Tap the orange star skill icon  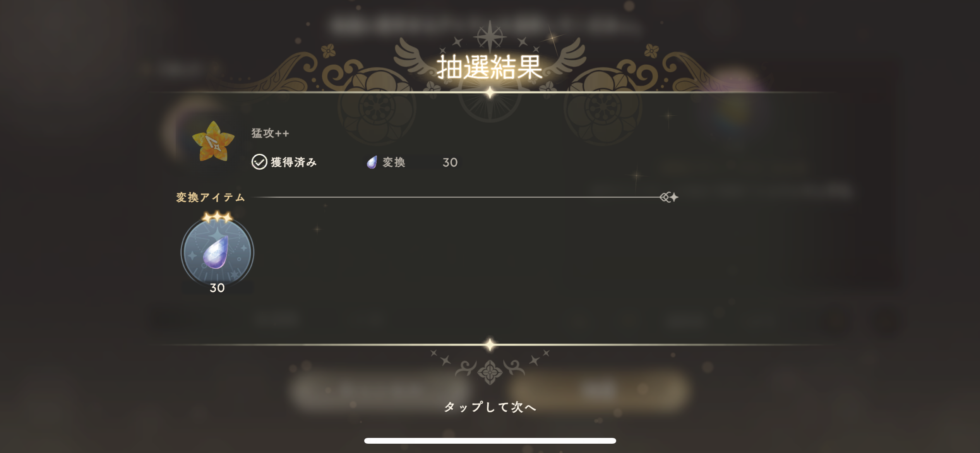pyautogui.click(x=213, y=142)
